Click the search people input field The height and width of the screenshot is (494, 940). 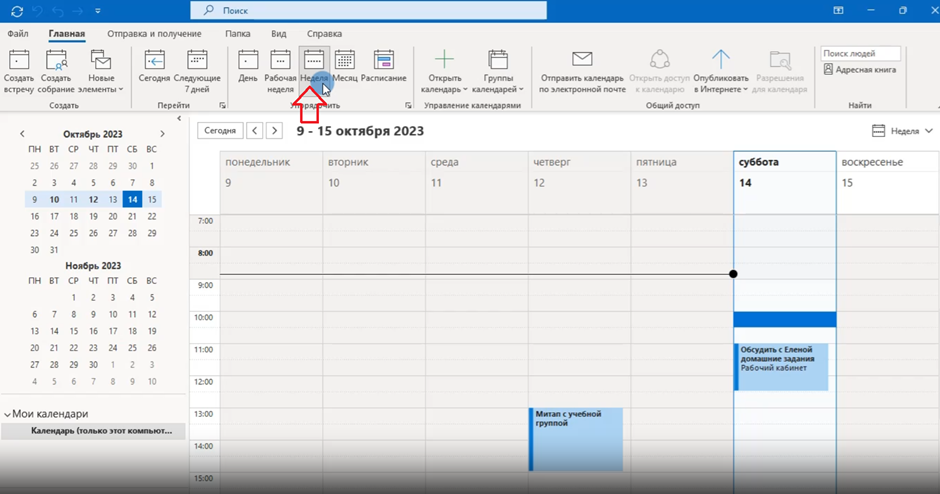(x=861, y=53)
